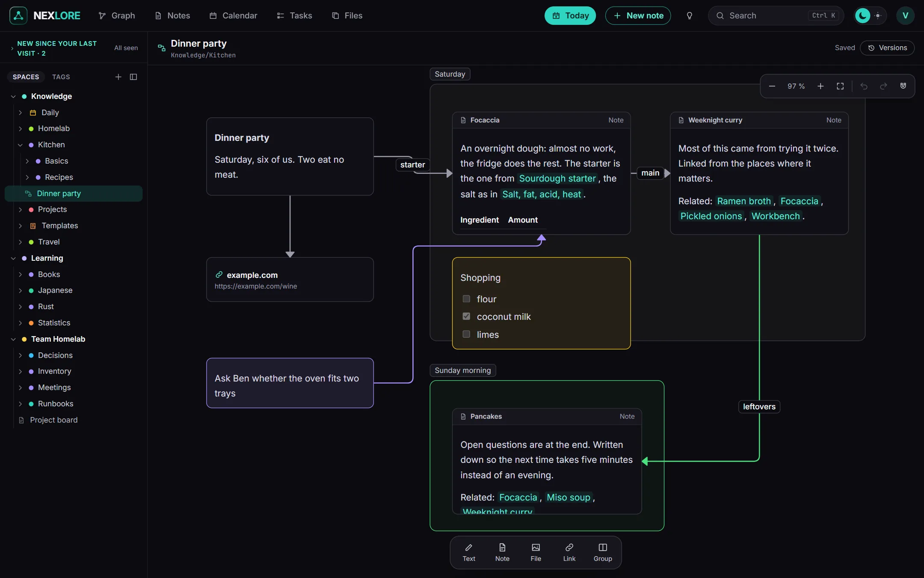
Task: Fit canvas to screen icon
Action: [840, 86]
